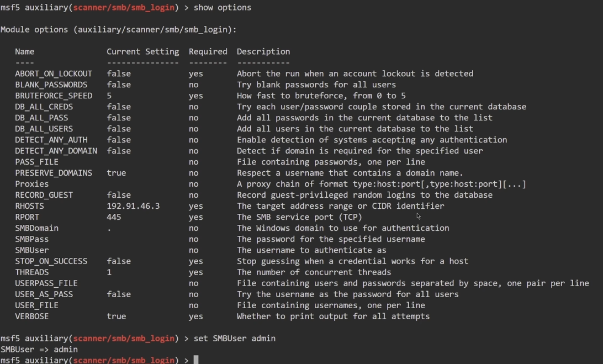Click the red scanner/smb/smb_login text in the first prompt

tap(125, 7)
